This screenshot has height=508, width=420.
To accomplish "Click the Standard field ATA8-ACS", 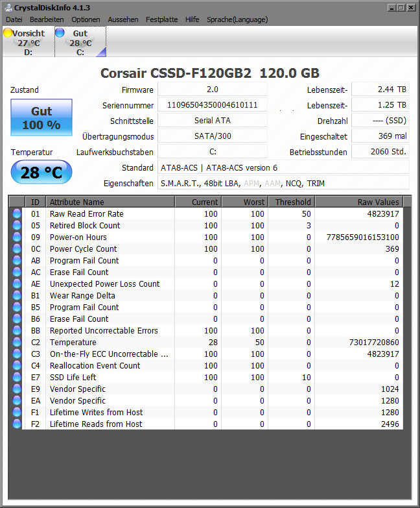I will [x=283, y=168].
